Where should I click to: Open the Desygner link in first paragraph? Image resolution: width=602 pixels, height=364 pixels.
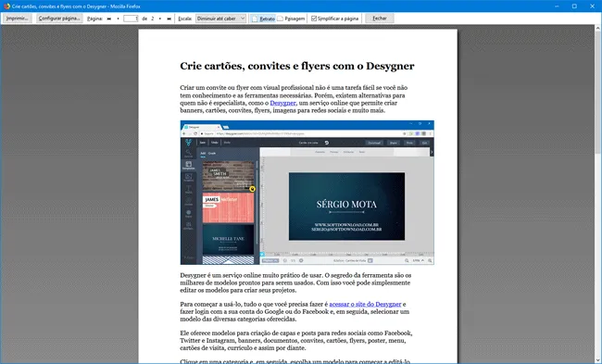(282, 103)
